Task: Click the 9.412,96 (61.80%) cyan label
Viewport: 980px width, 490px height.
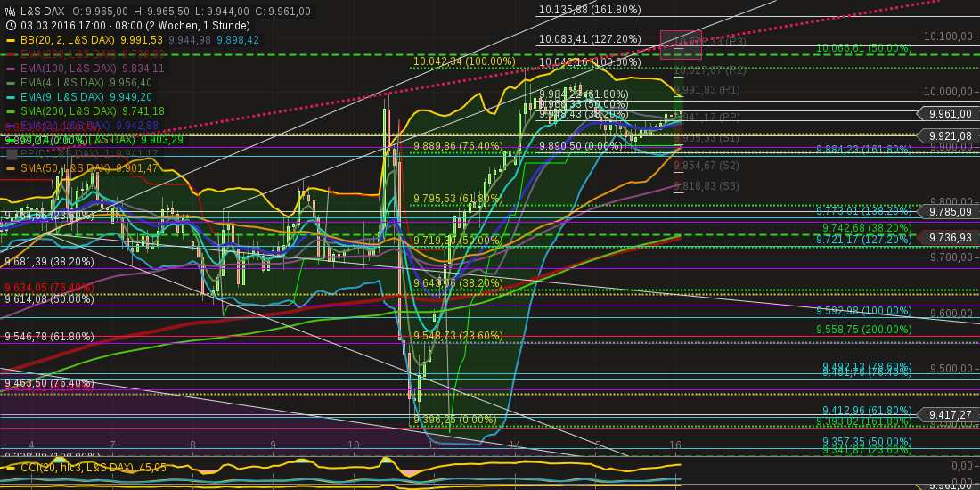Action: [x=868, y=410]
